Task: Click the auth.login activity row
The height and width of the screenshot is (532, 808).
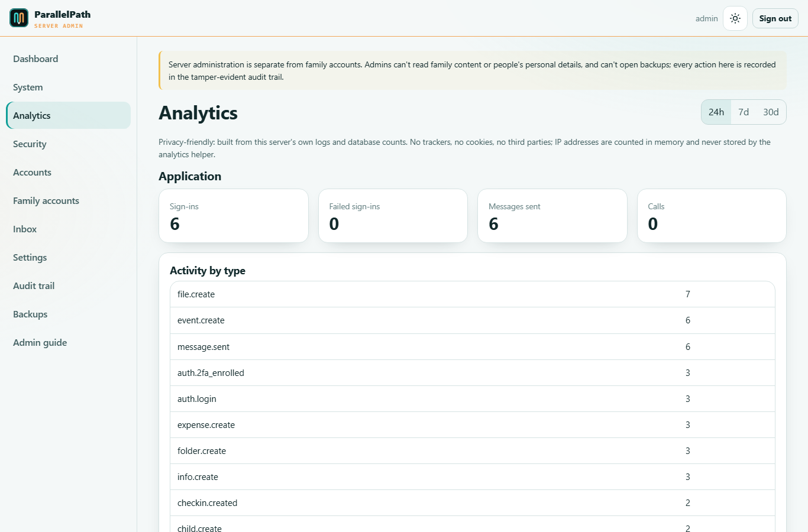Action: coord(473,399)
